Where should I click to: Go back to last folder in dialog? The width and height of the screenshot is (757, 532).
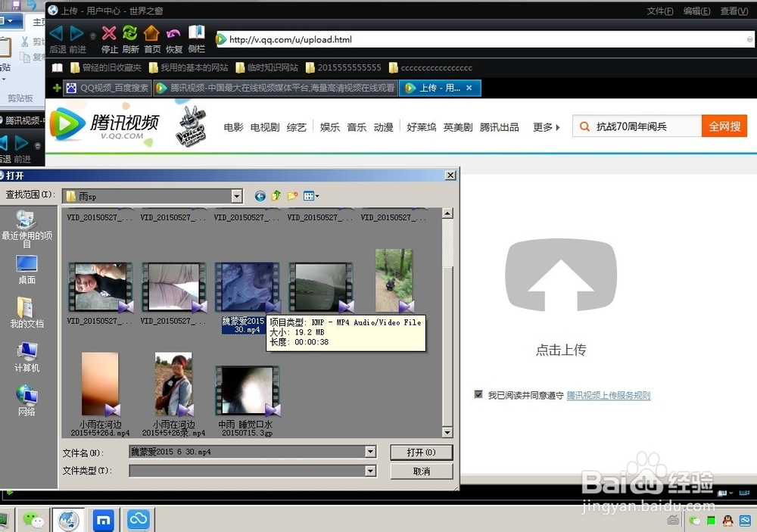[x=260, y=196]
